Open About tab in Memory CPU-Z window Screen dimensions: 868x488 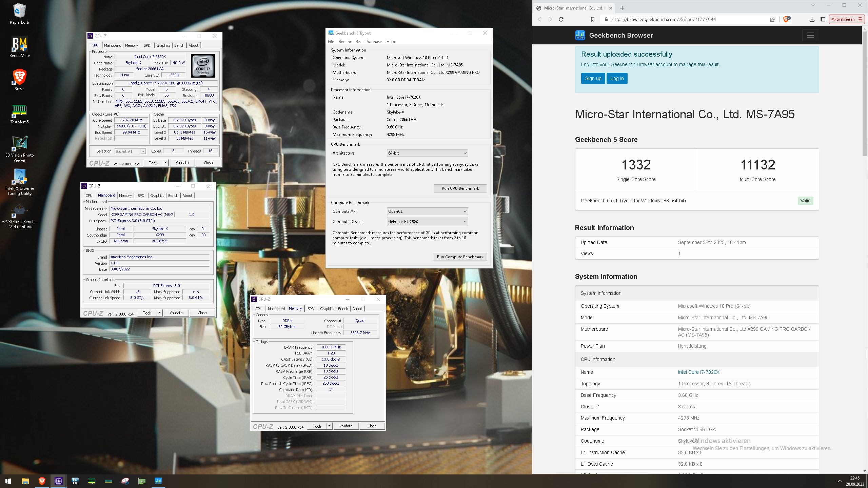click(x=357, y=309)
